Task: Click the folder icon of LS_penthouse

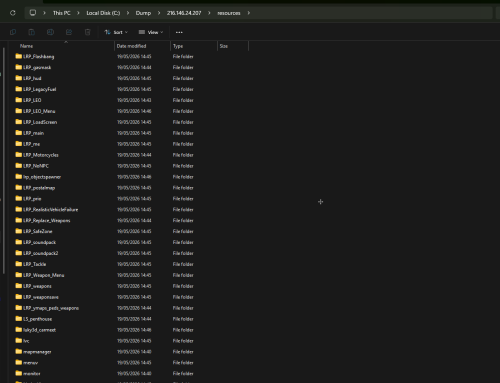Action: pos(19,319)
